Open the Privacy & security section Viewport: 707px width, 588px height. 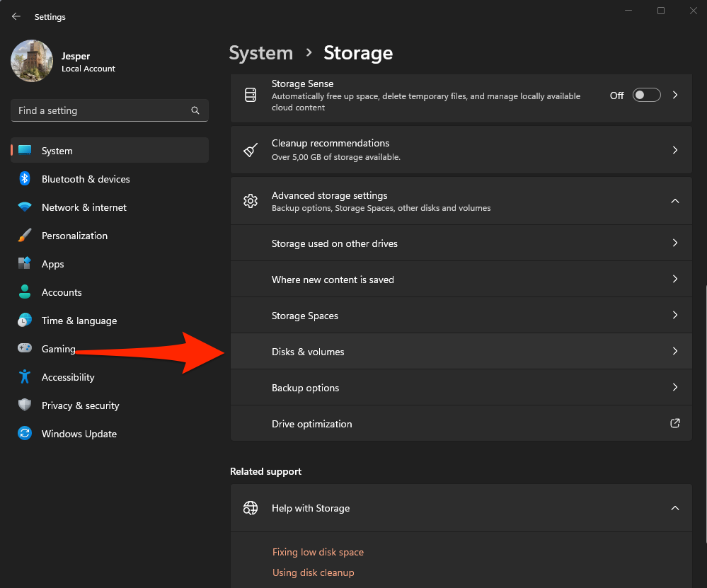(x=80, y=405)
